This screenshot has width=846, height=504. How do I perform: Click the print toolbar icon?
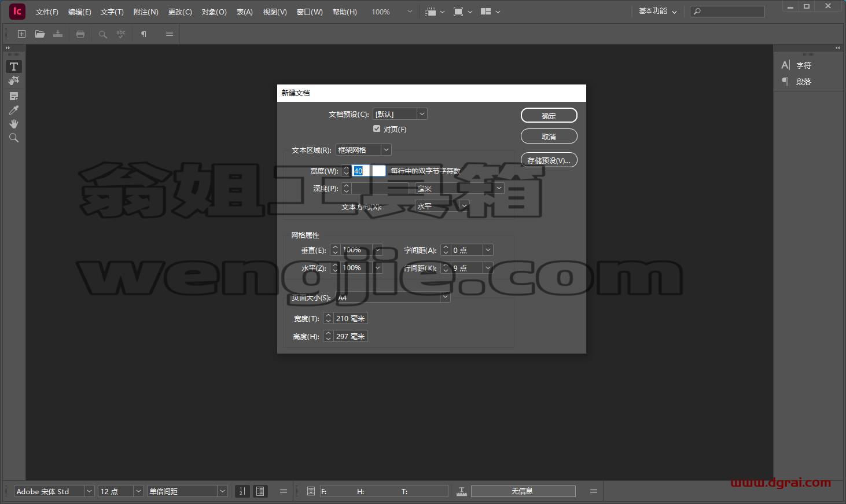[x=80, y=34]
